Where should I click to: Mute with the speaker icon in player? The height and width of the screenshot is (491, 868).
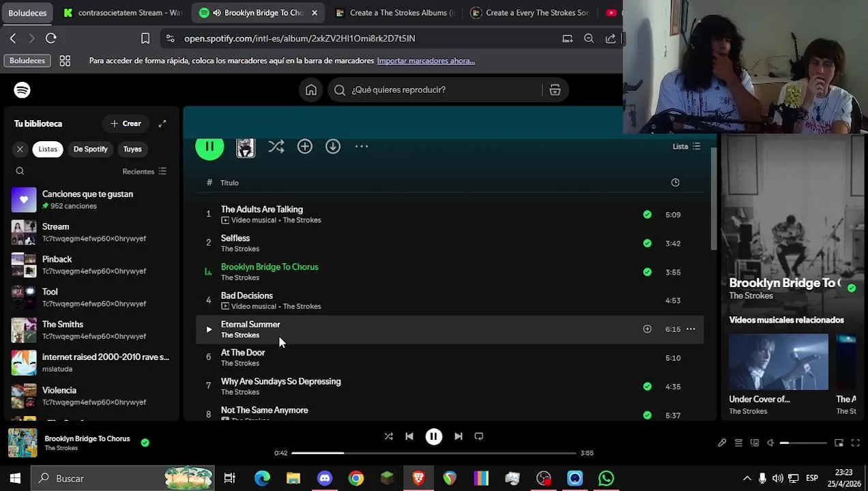(x=770, y=443)
